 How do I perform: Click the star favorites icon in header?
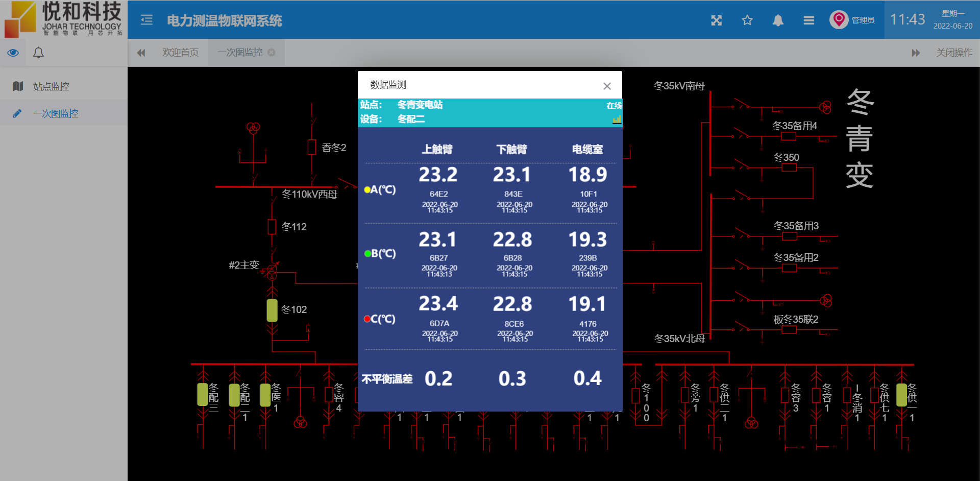[747, 20]
